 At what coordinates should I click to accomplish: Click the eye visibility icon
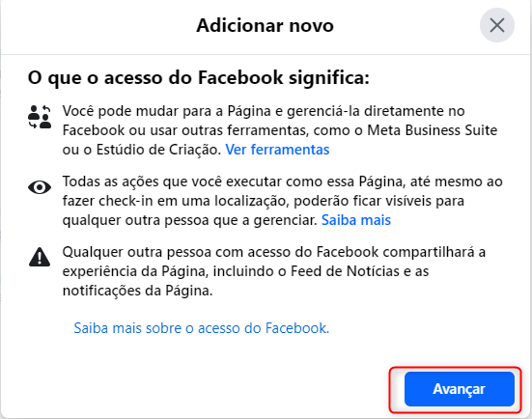tap(40, 187)
